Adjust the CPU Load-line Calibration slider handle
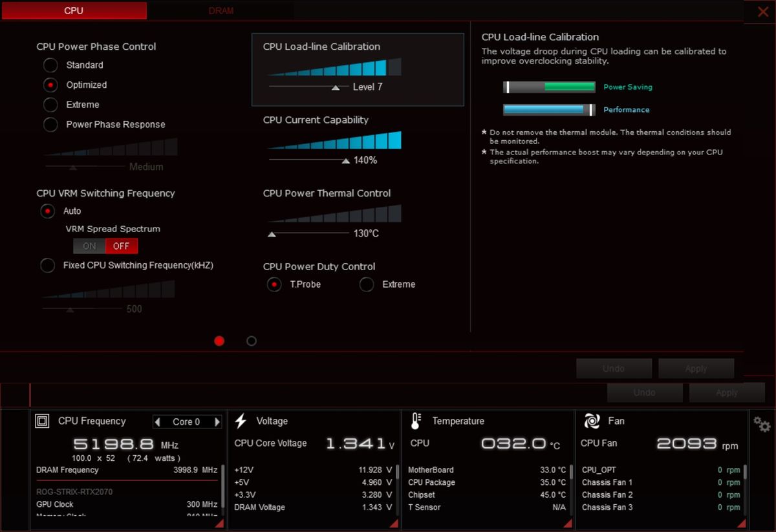The image size is (776, 532). point(336,87)
